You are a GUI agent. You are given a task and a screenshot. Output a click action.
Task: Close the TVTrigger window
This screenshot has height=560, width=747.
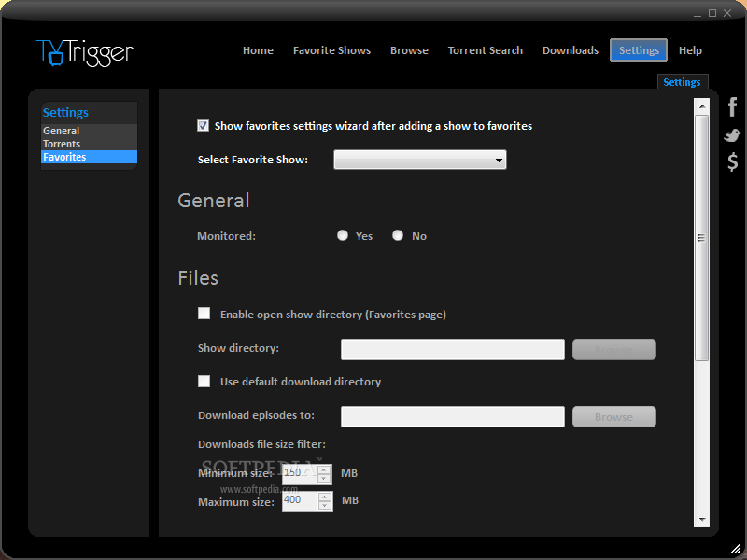(727, 13)
